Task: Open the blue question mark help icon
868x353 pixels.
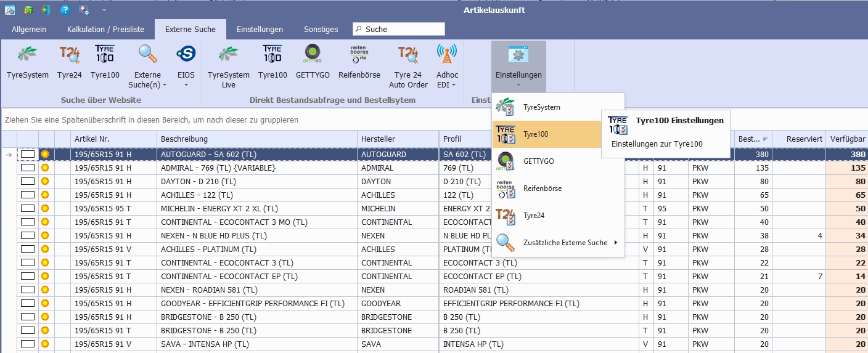Action: (65, 10)
